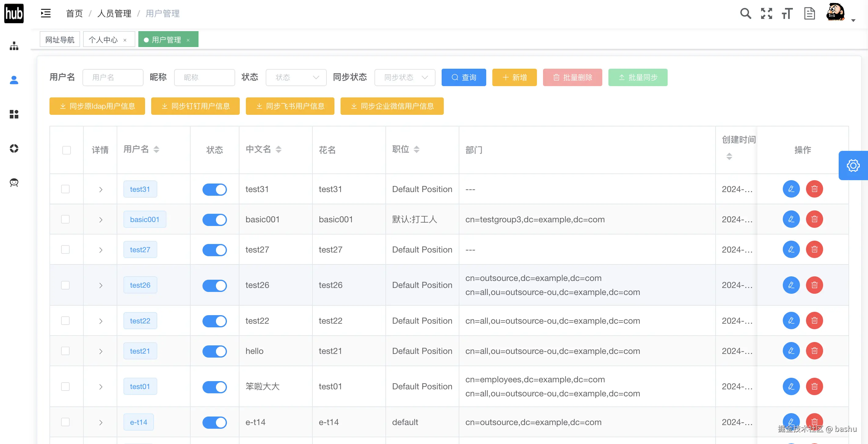868x444 pixels.
Task: Switch to the 个人中心 tab
Action: pos(103,40)
